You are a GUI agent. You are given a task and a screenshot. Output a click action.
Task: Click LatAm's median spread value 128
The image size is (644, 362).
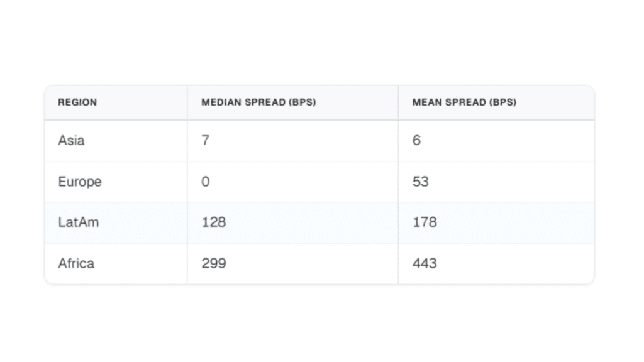(x=213, y=222)
